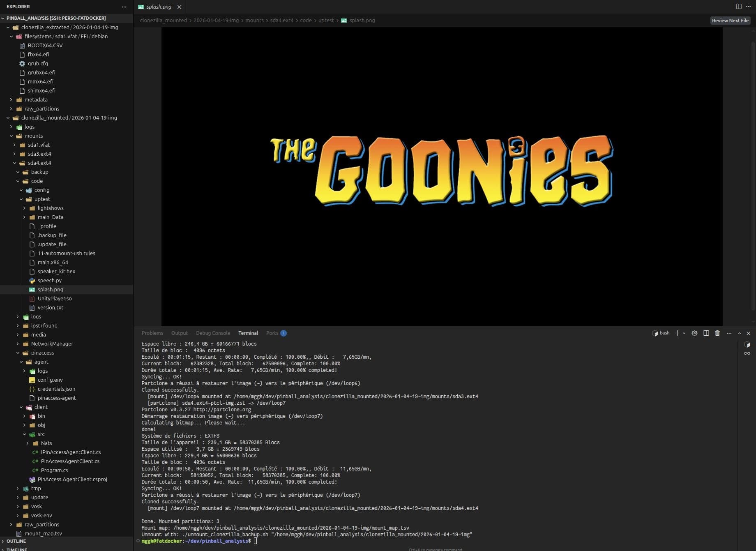
Task: Click the grub.cfg gear file icon
Action: pos(22,64)
